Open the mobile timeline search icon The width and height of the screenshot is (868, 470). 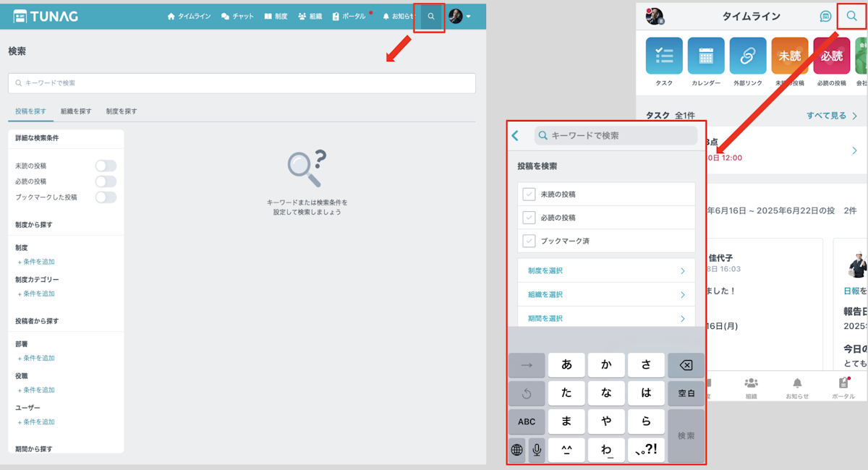(x=851, y=16)
